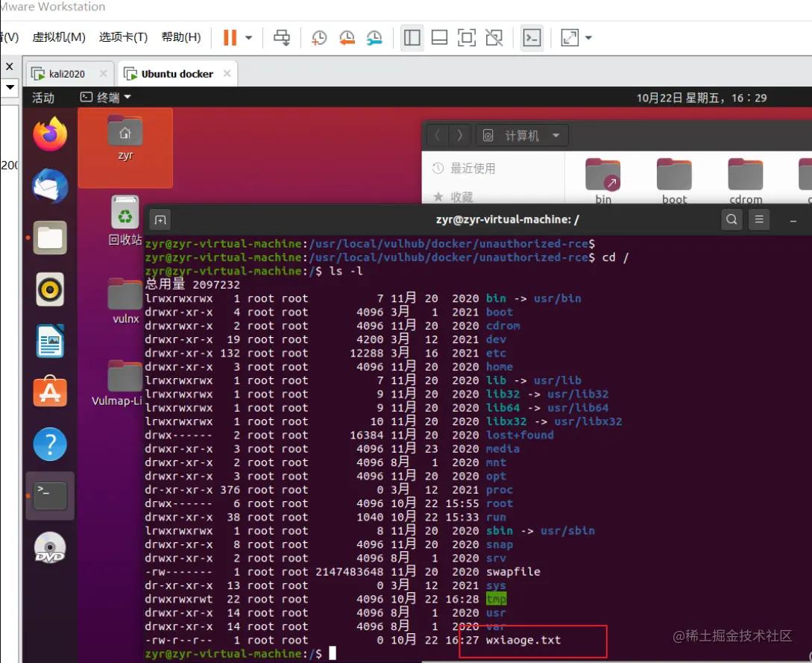Click the terminal search magnifier button
812x663 pixels.
731,219
